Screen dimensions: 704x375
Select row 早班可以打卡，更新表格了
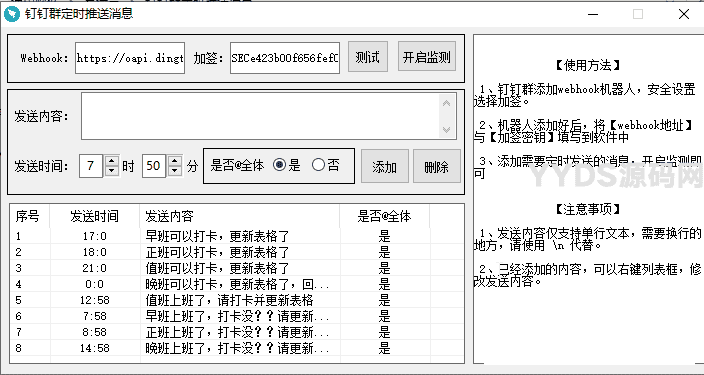point(237,236)
